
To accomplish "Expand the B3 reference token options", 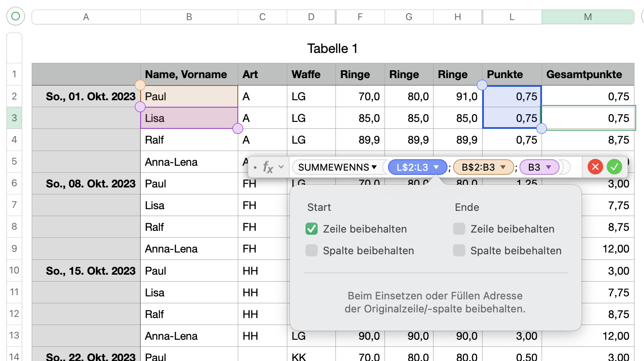I will tap(549, 167).
